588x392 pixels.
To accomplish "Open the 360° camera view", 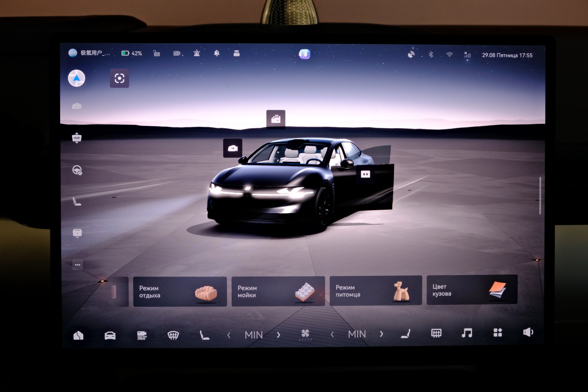I will pyautogui.click(x=141, y=335).
